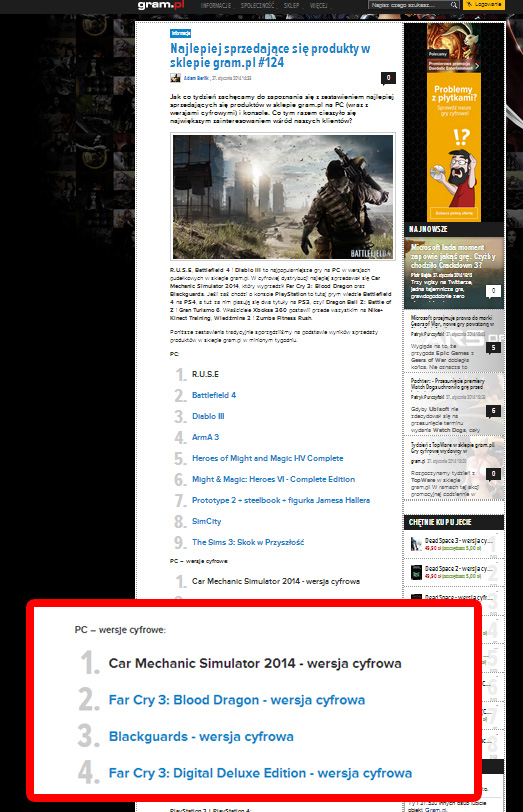
Task: Click the search magnifier icon
Action: click(x=454, y=5)
